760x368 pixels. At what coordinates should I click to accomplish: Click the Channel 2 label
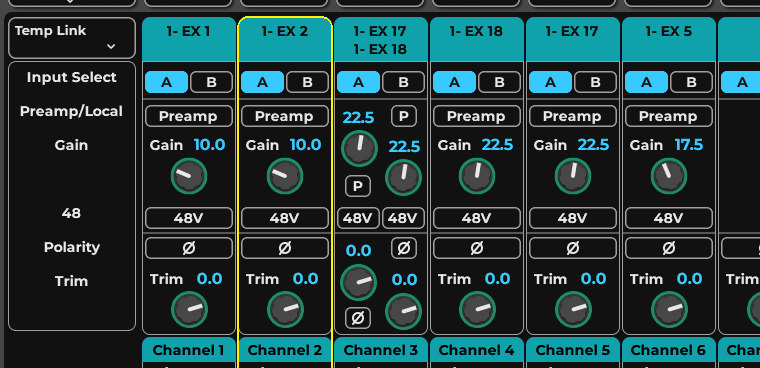tap(285, 350)
